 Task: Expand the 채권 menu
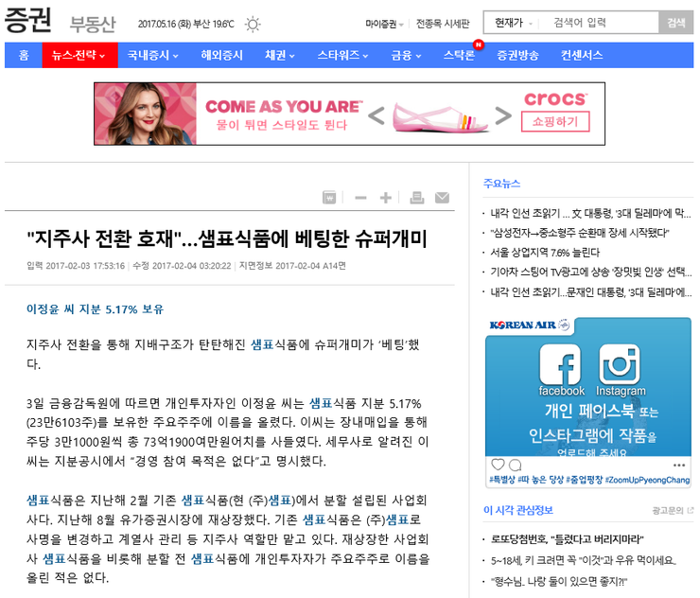[x=279, y=56]
